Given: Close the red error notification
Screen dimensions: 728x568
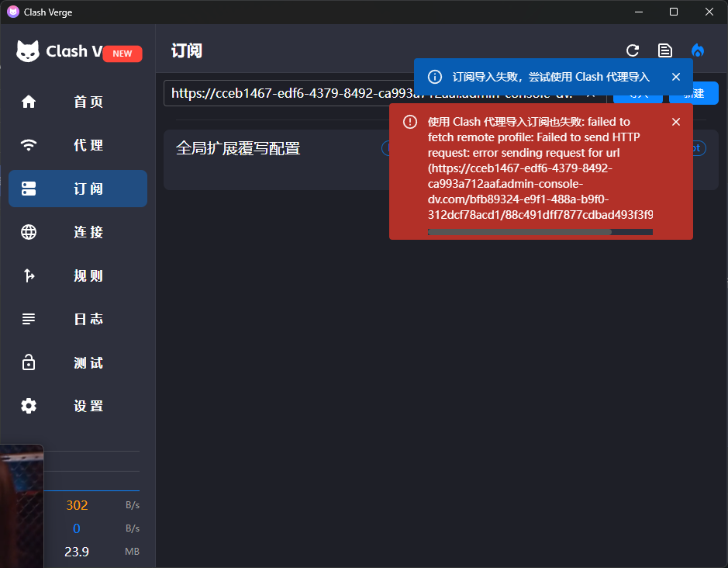Looking at the screenshot, I should [676, 122].
